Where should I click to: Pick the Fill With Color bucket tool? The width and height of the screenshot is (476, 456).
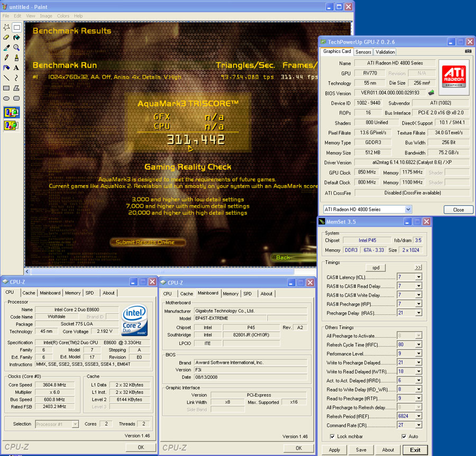17,38
